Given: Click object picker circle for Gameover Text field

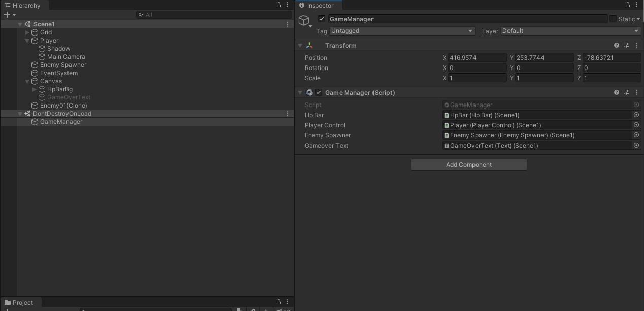Looking at the screenshot, I should pos(636,146).
